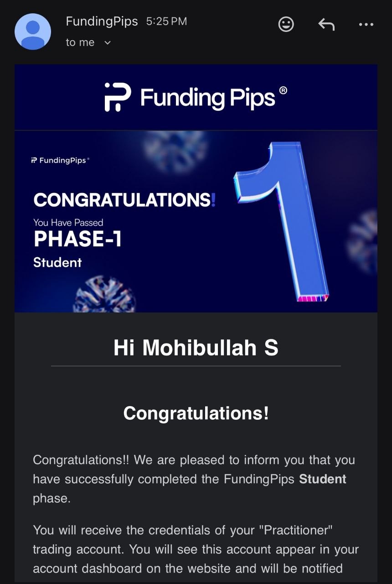The height and width of the screenshot is (584, 392).
Task: Add an emoji reaction to the email
Action: pyautogui.click(x=286, y=24)
